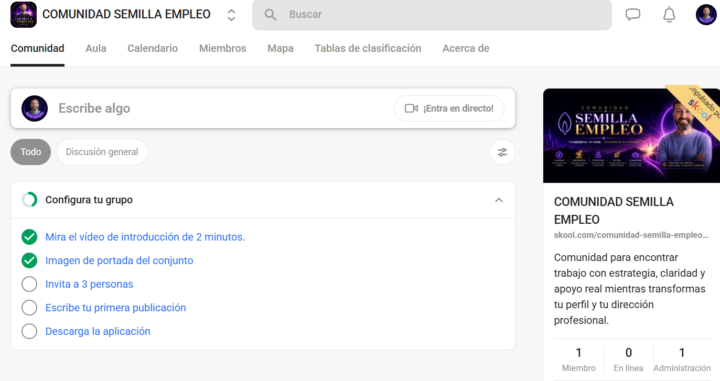The width and height of the screenshot is (720, 381).
Task: Open the skool.com/comunidad-semilla-empleo URL
Action: pyautogui.click(x=631, y=235)
